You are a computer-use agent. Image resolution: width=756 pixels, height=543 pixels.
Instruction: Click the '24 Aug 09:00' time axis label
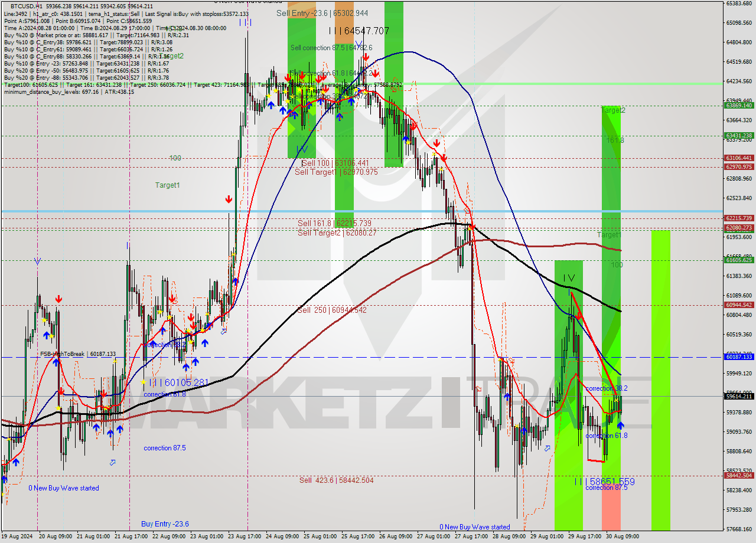[282, 537]
